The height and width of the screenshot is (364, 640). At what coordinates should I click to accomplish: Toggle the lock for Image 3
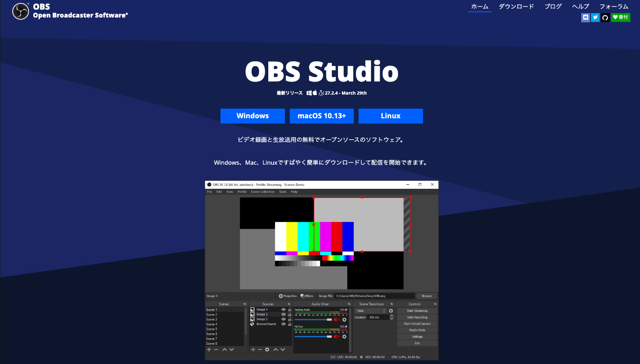coord(290,315)
